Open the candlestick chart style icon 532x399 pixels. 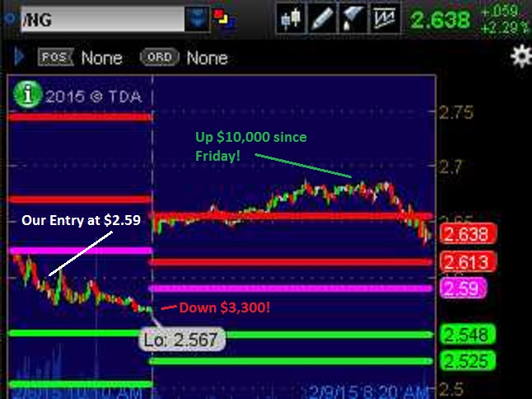point(290,19)
